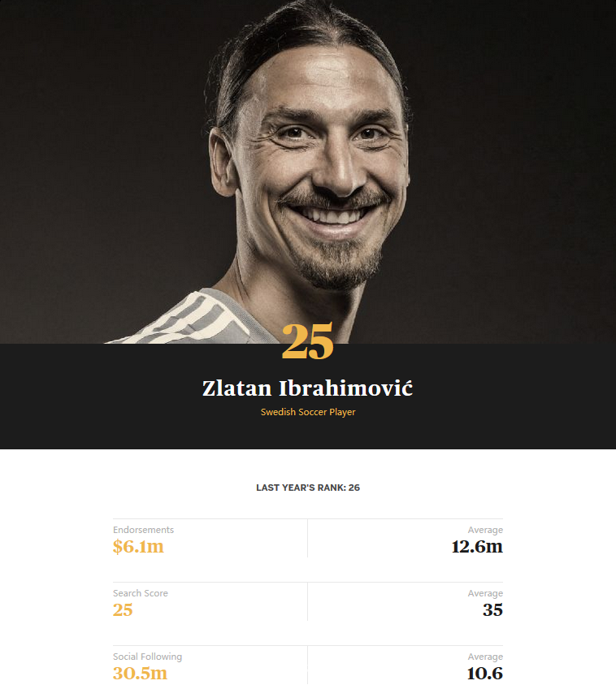Viewport: 616px width, 685px height.
Task: Select the Swedish Soccer Player subtitle
Action: (x=308, y=412)
